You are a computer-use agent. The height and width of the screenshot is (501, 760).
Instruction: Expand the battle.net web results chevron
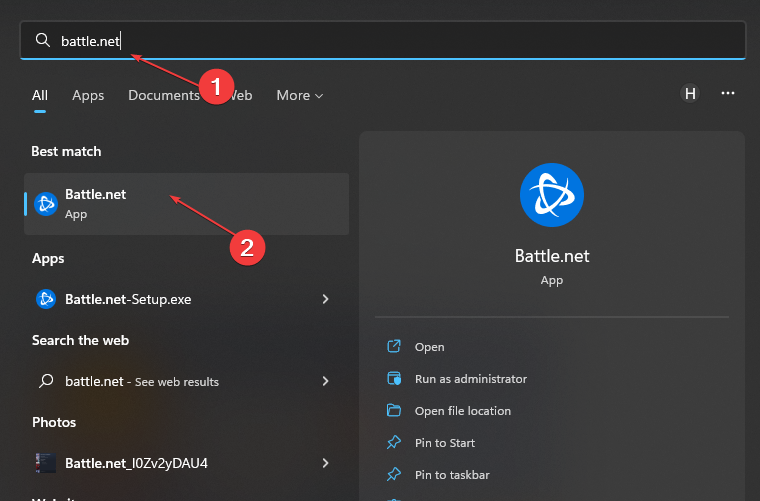click(x=325, y=381)
